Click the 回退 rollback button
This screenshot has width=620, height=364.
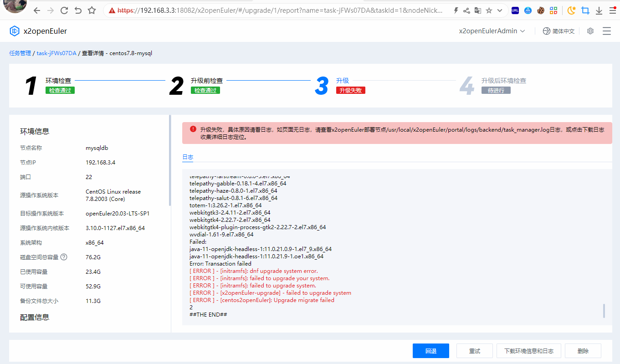tap(431, 351)
